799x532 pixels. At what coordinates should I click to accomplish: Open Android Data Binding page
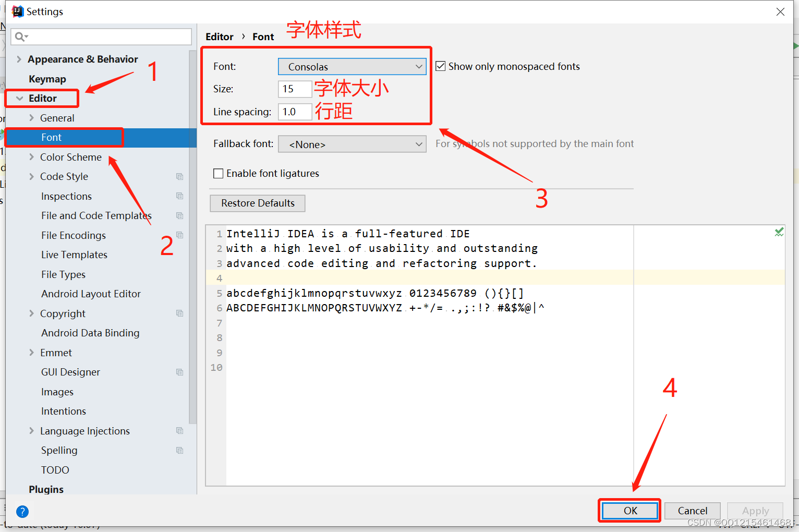pos(90,333)
